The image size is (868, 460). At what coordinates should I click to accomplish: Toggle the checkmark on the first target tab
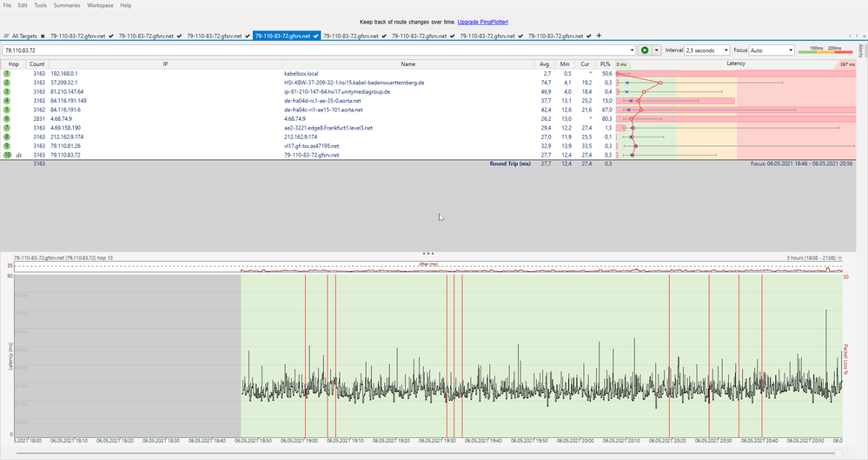click(x=112, y=36)
